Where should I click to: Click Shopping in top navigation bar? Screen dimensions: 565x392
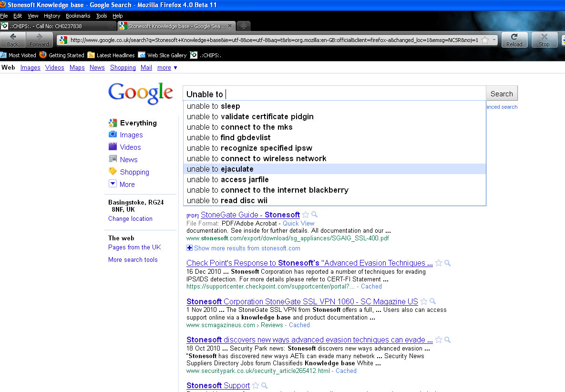(123, 67)
